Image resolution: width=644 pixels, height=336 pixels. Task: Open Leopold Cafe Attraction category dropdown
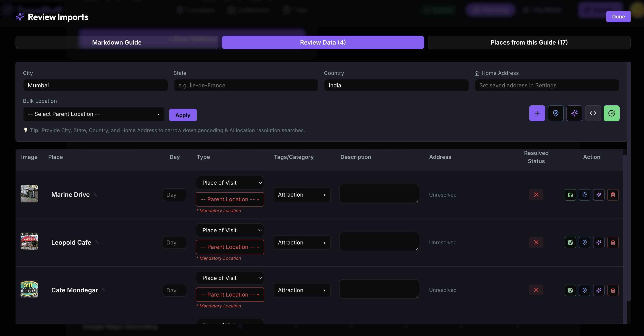tap(302, 242)
